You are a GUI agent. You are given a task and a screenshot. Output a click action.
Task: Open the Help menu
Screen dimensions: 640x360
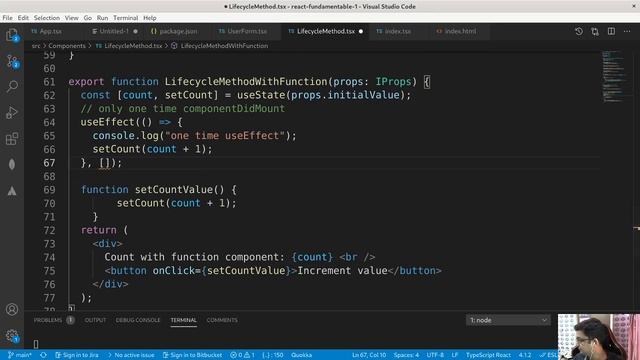tap(150, 18)
